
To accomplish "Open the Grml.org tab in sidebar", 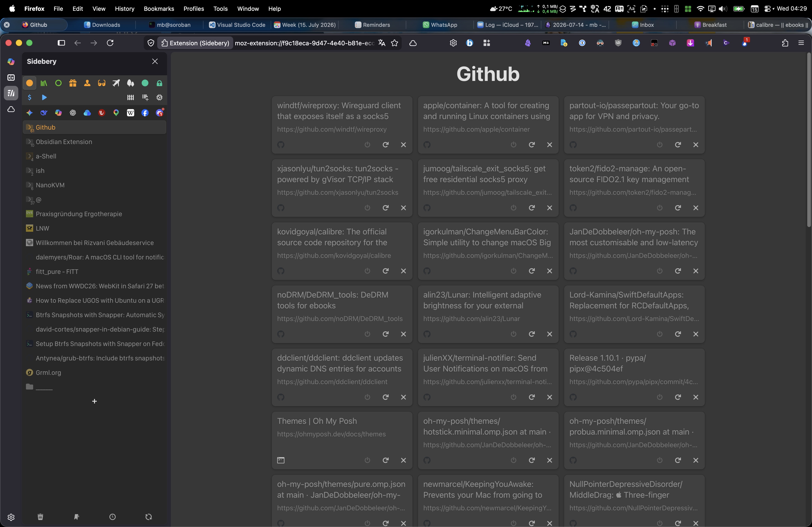I will click(95, 373).
